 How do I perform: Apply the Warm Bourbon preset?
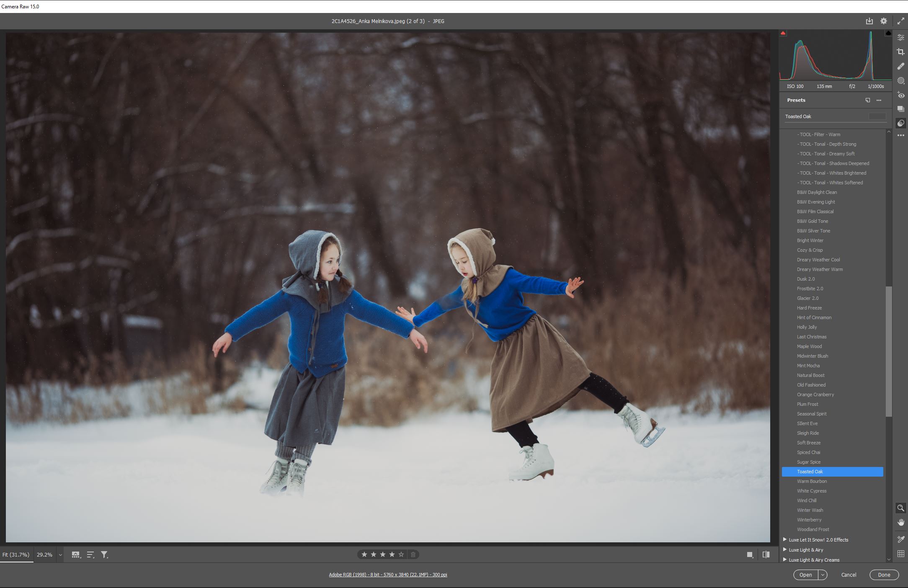coord(812,481)
